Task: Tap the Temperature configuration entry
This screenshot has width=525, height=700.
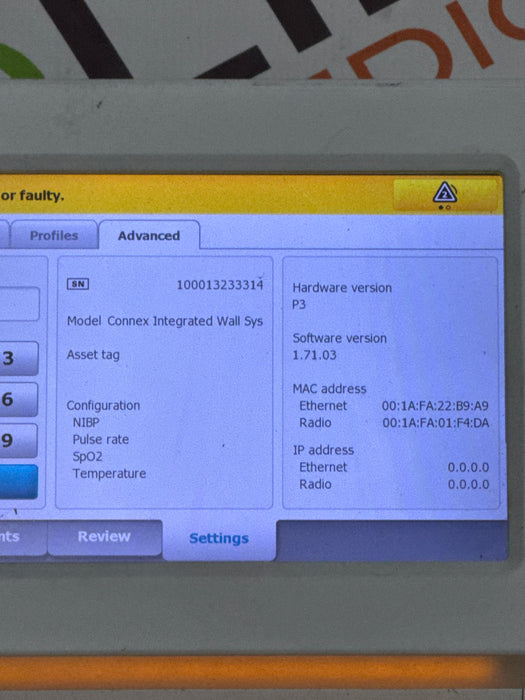Action: [109, 474]
